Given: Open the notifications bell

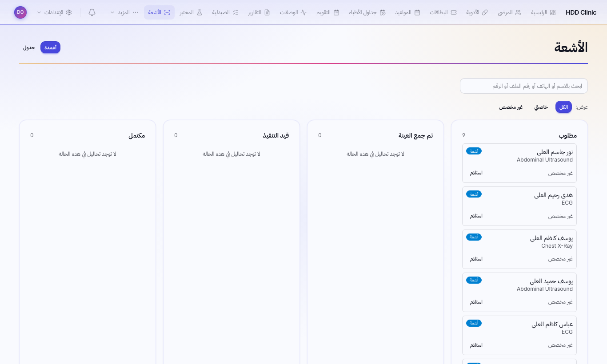Looking at the screenshot, I should [x=92, y=12].
